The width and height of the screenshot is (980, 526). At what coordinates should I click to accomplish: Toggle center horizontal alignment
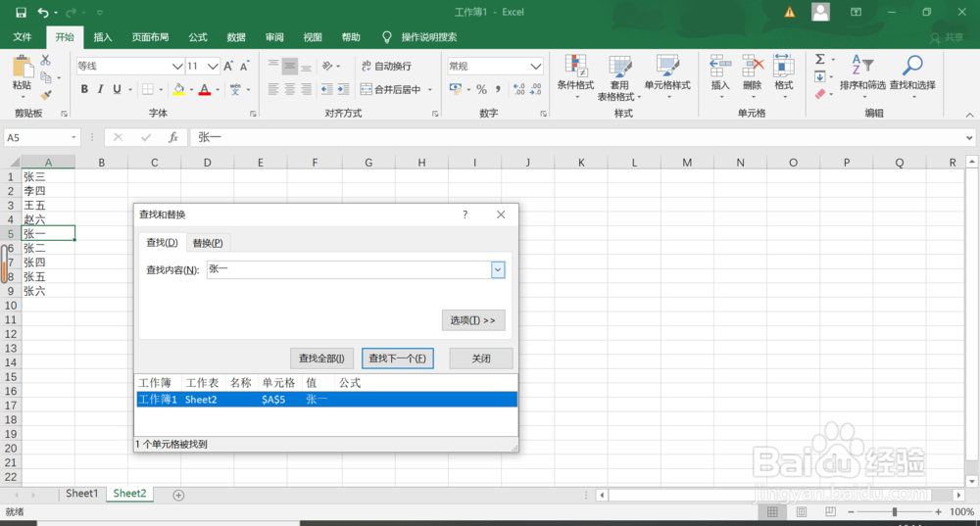pos(289,89)
